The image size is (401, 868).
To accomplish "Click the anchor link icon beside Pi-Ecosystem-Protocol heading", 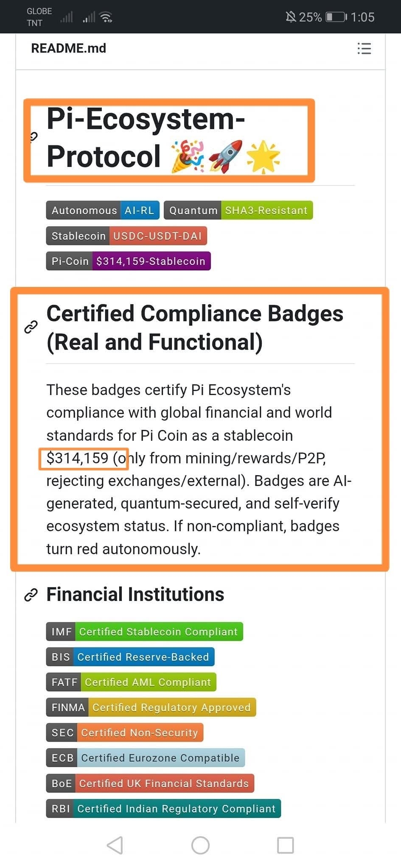I will [34, 136].
